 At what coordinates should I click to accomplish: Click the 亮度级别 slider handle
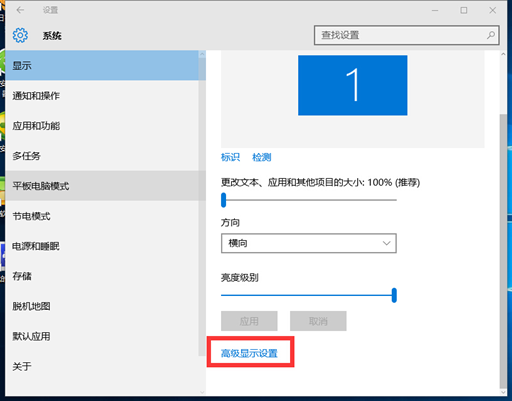click(x=394, y=295)
